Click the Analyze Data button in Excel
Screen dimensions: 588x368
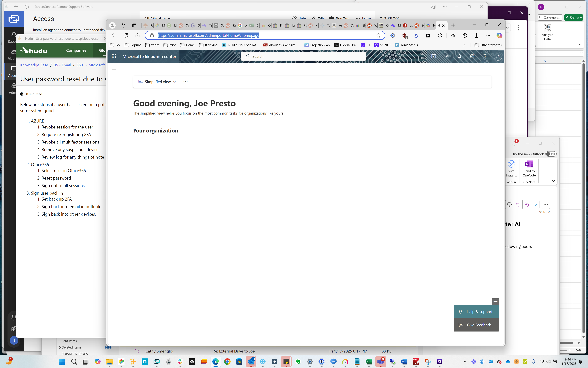(547, 32)
